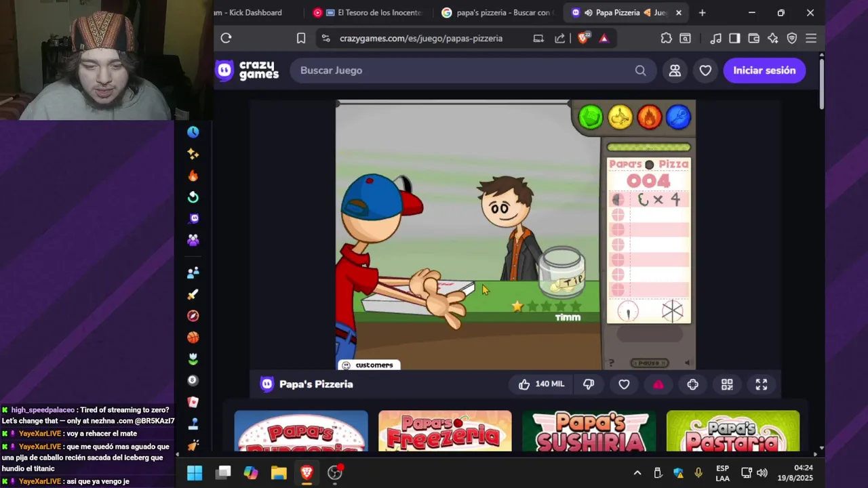Click Iniciar sesión button

coord(764,70)
